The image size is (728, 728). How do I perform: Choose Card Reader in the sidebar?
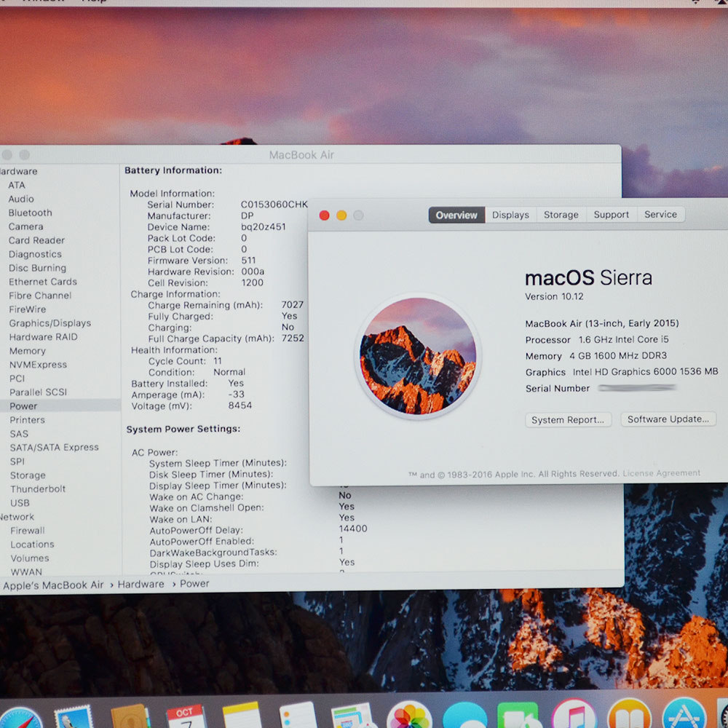coord(36,240)
